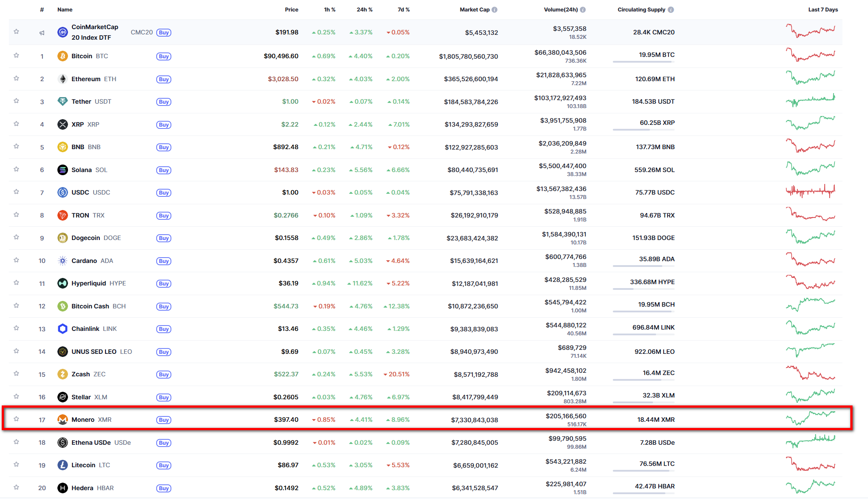This screenshot has height=499, width=868.
Task: Click the Circulating Supply info icon
Action: click(x=671, y=10)
